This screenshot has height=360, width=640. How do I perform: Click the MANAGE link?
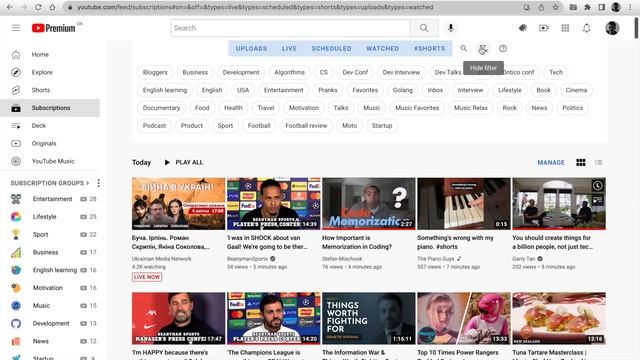tap(551, 162)
